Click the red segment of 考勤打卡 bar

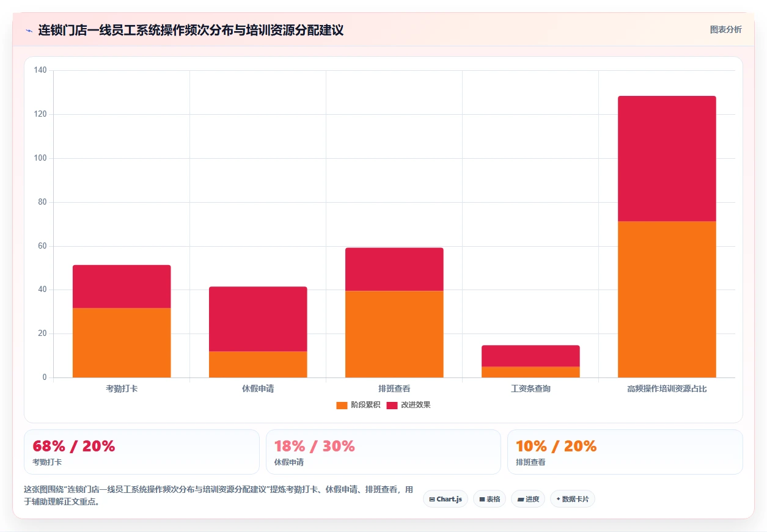coord(122,286)
